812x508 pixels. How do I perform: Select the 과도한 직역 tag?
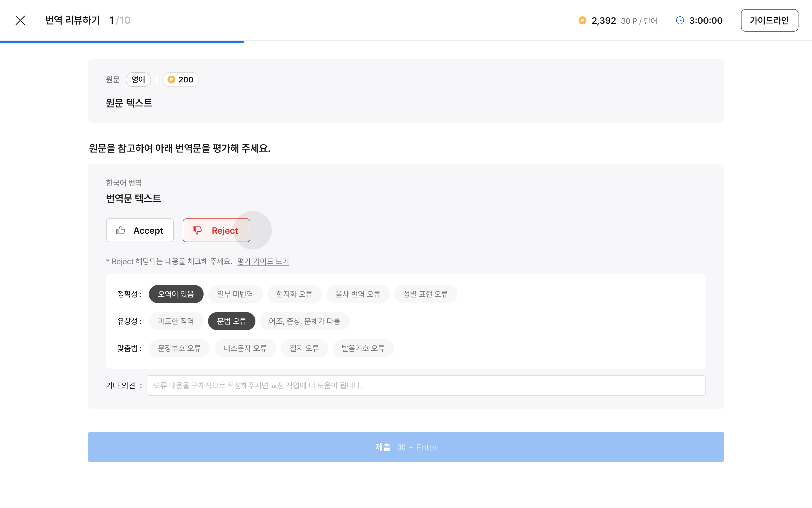click(x=176, y=321)
